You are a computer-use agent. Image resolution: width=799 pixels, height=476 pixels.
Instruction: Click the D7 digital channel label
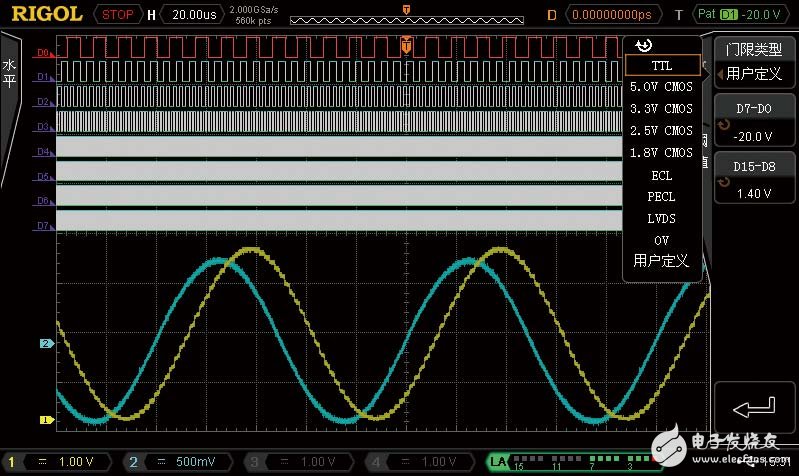(x=43, y=226)
